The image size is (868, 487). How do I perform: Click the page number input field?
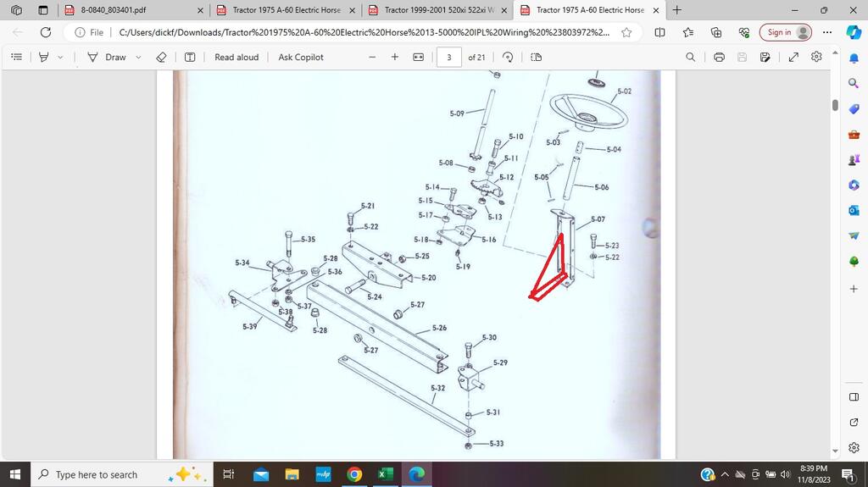[449, 57]
